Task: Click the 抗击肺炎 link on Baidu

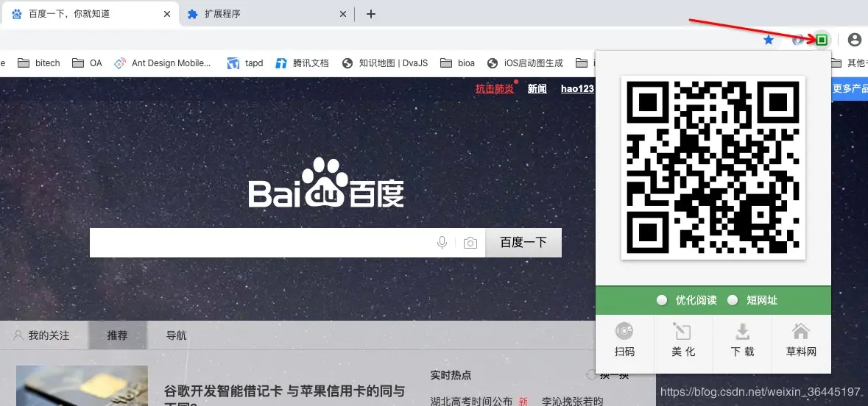Action: 494,88
